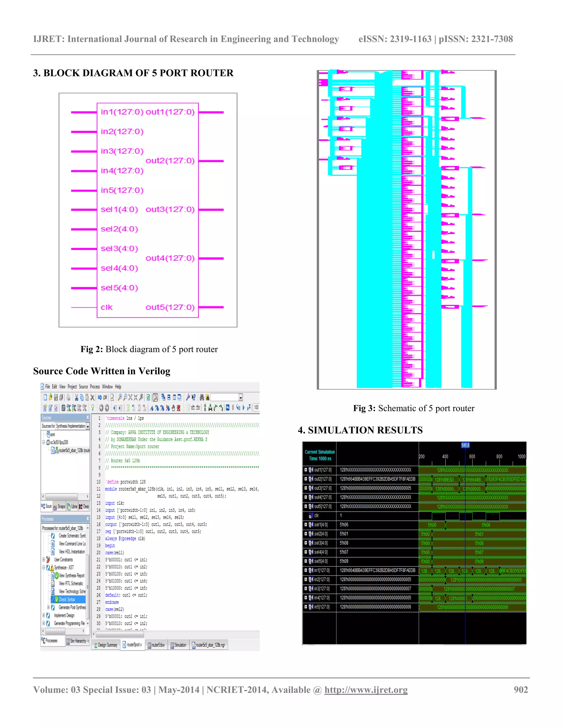The image size is (563, 728).
Task: Click the What's This help cursor icon
Action: tap(194, 397)
